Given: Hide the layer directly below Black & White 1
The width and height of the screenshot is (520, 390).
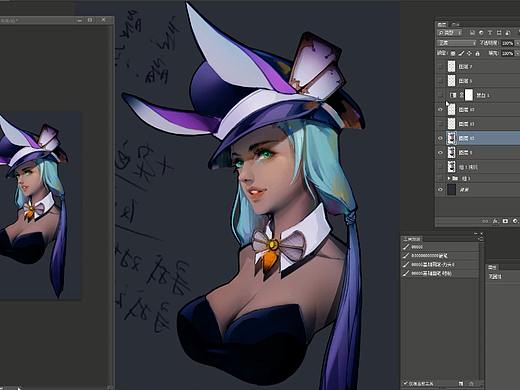Looking at the screenshot, I should 440,110.
